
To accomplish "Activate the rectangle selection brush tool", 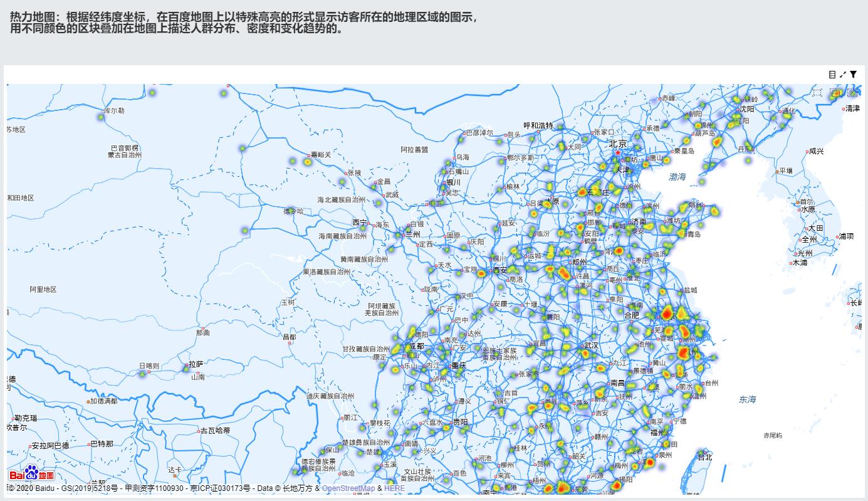I will coord(817,92).
